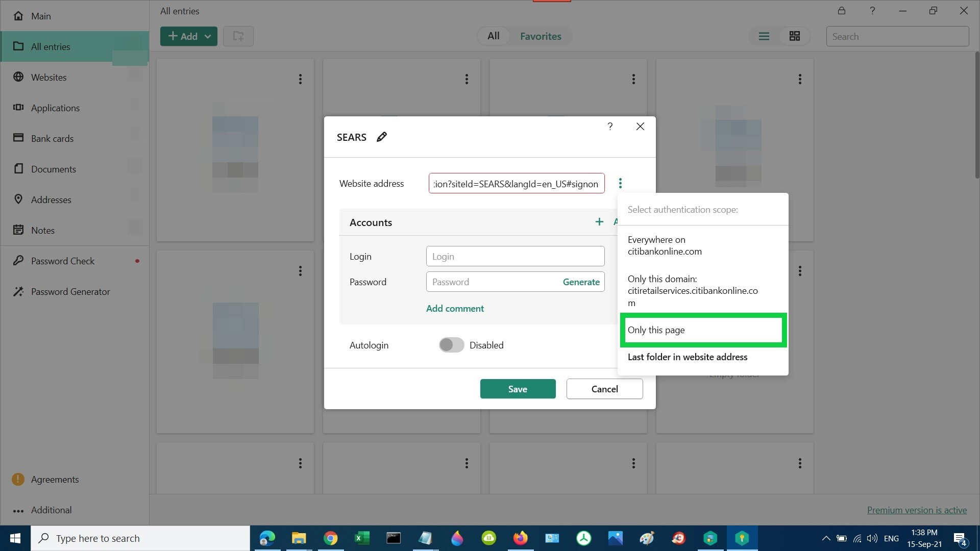980x551 pixels.
Task: Open Google Chrome from taskbar
Action: click(x=330, y=538)
